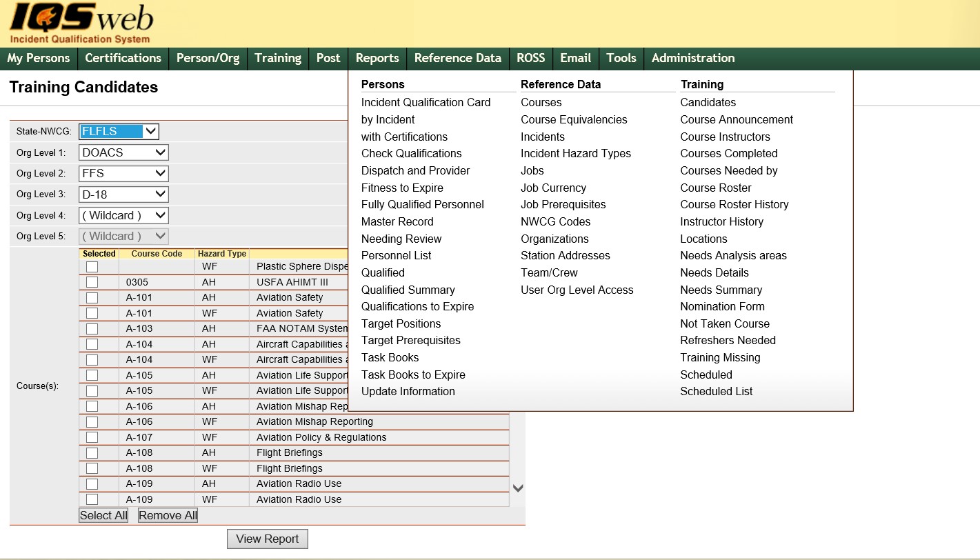This screenshot has height=560, width=980.
Task: Check the box for Plastic Sphere course
Action: tap(92, 267)
